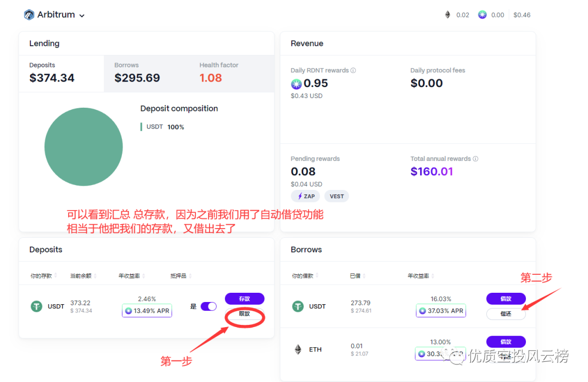Click the 2.46% USDT deposit rate
The width and height of the screenshot is (588, 382).
point(146,299)
